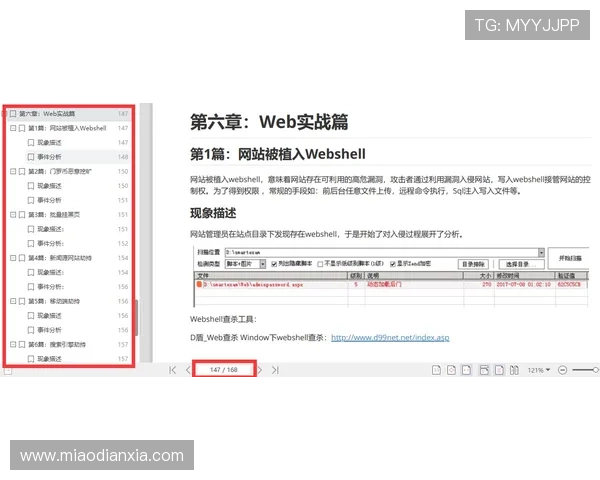Viewport: 600px width, 480px height.
Task: Click the 级别 column header
Action: tap(356, 276)
